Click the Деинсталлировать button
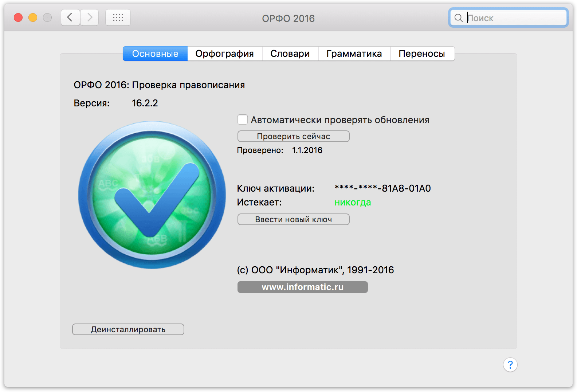Viewport: 577px width, 392px height. (128, 329)
